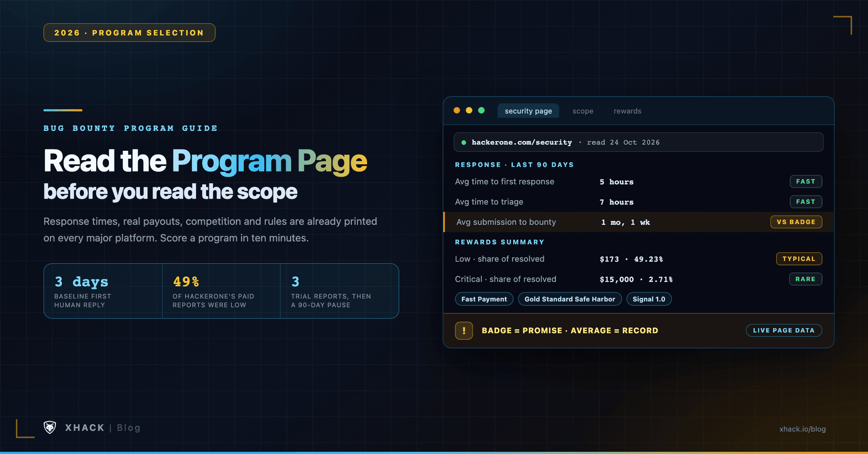Click the hackerone.com/security address bar
Screen dimensions: 868x454
coord(638,142)
